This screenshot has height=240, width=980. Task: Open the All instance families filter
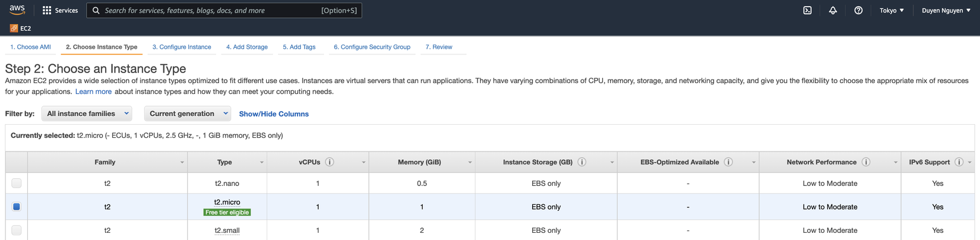coord(87,113)
